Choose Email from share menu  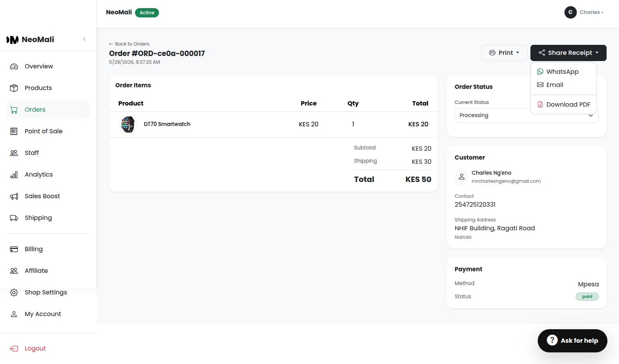(x=564, y=85)
